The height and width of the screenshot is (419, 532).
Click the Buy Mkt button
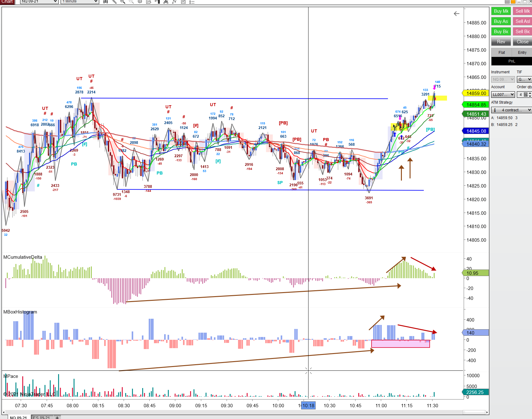pos(501,11)
